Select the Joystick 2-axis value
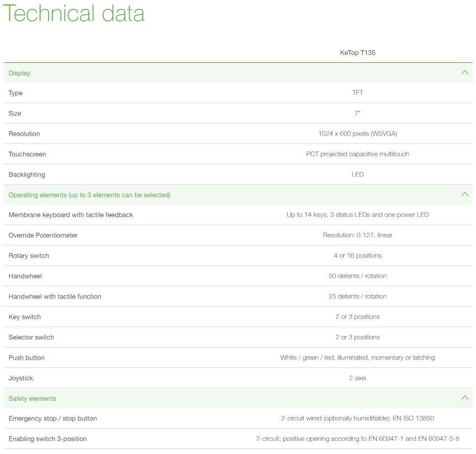Viewport: 476px width, 454px height. 357,378
